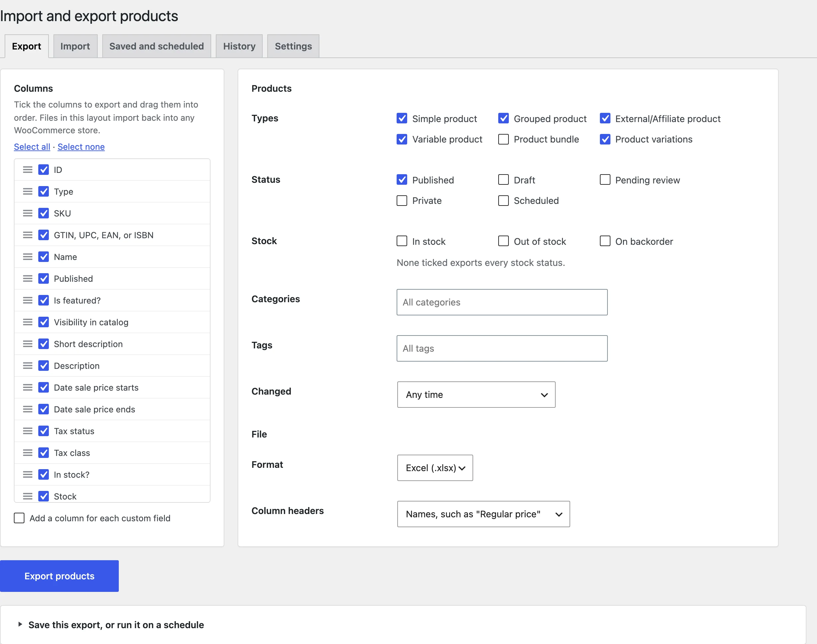Click the drag handle for Published column

[27, 279]
